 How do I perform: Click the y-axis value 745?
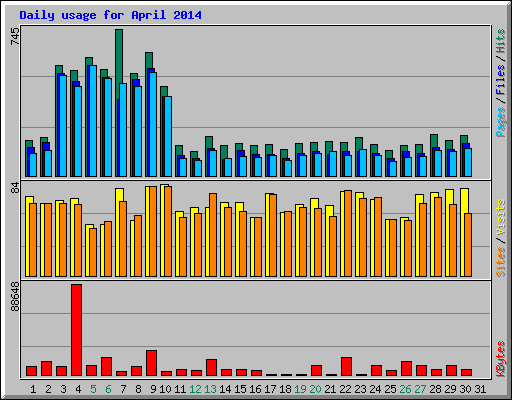click(x=15, y=36)
